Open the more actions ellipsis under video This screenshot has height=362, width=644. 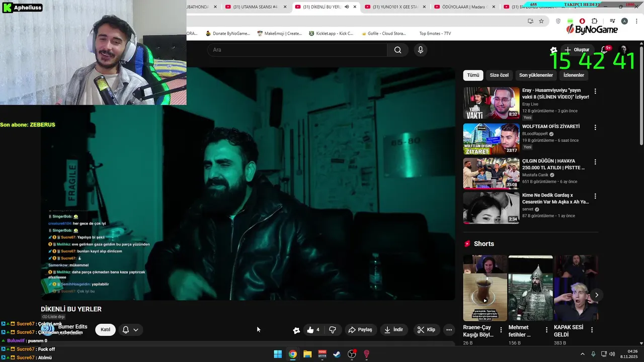pos(449,330)
